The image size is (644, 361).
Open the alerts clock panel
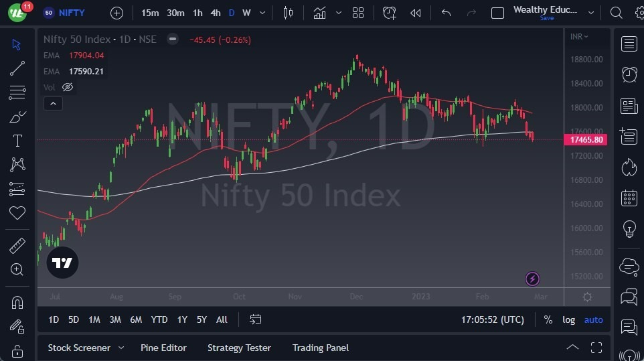click(629, 75)
